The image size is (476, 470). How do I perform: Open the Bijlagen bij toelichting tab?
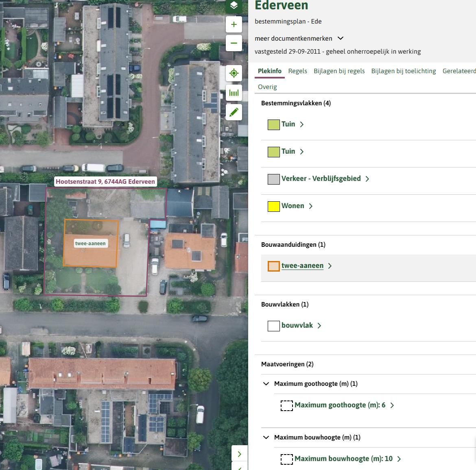point(403,71)
